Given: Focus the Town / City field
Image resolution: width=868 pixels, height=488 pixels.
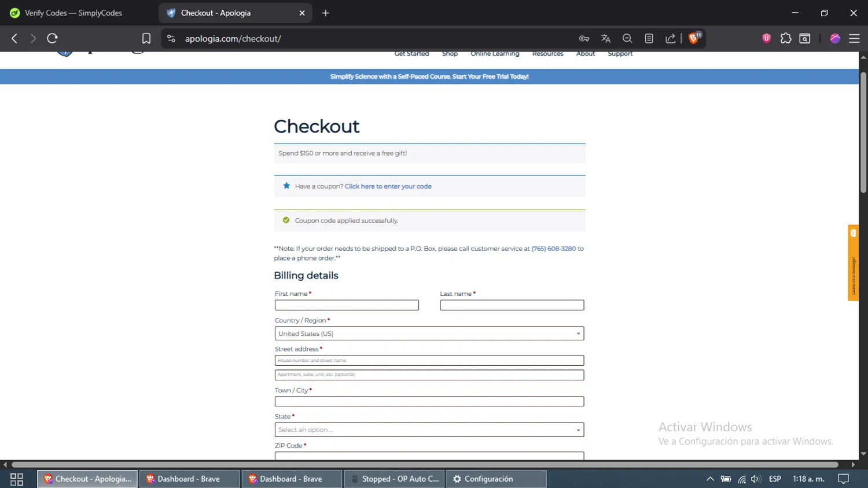Looking at the screenshot, I should (429, 401).
